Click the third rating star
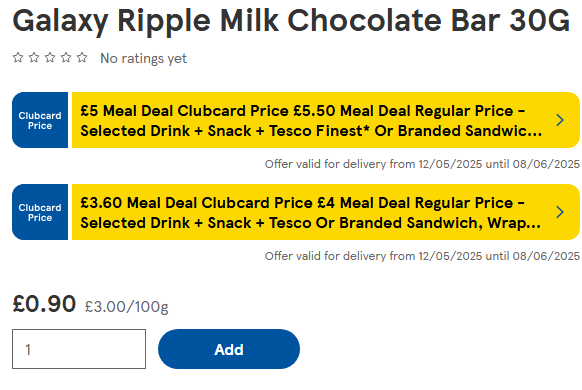582x390 pixels. (50, 58)
